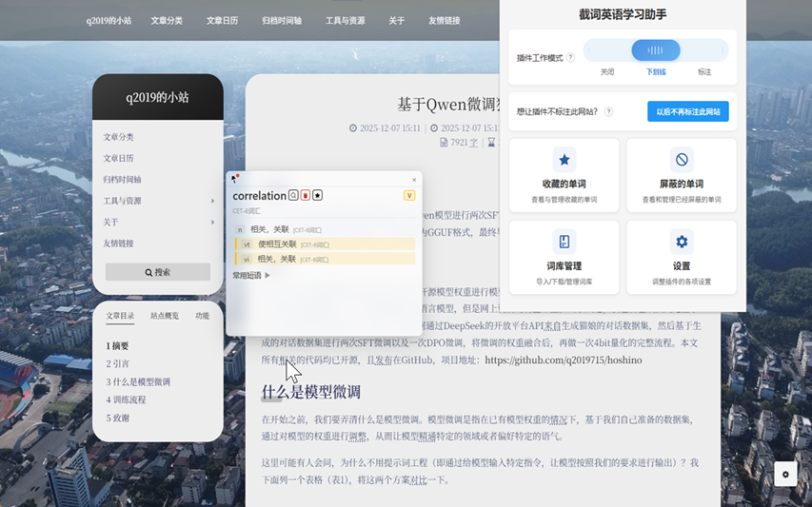
Task: Click the CET-6词汇 label under correlation
Action: (247, 211)
